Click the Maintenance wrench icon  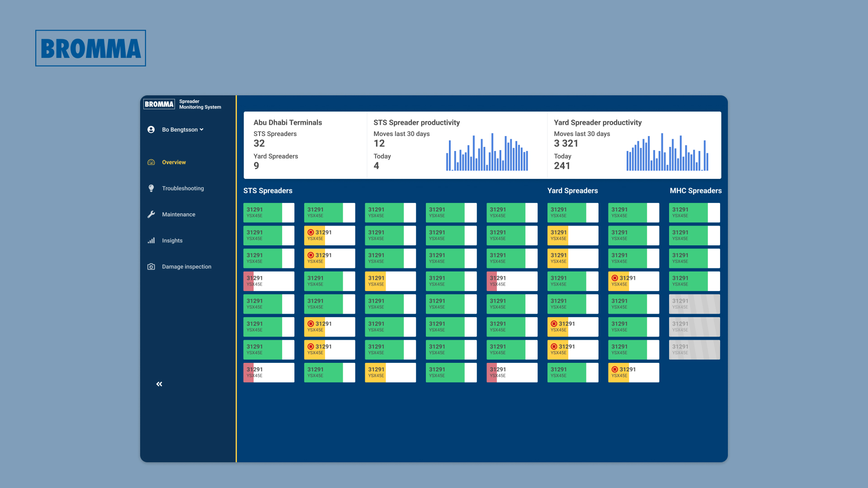151,215
